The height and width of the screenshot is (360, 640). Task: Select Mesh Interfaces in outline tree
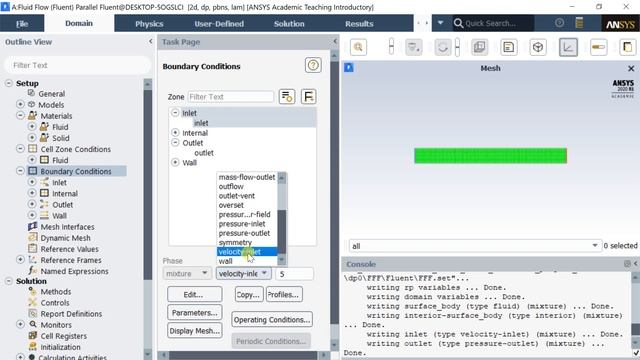tap(67, 227)
